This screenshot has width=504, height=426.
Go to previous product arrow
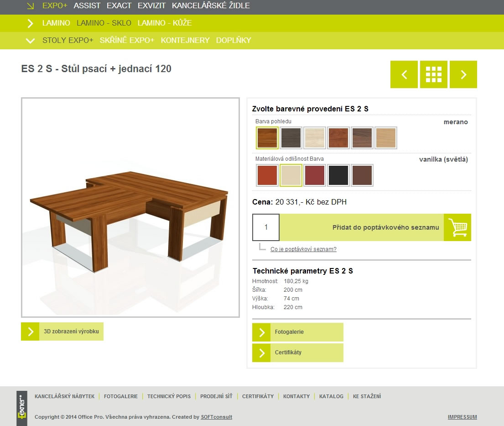404,74
